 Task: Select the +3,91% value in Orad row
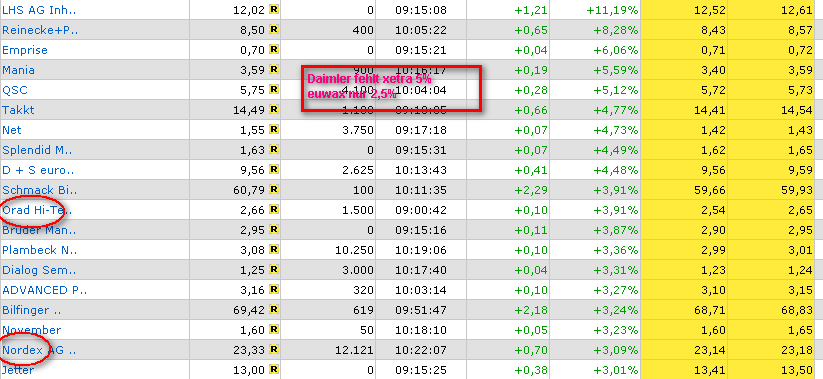pos(616,210)
